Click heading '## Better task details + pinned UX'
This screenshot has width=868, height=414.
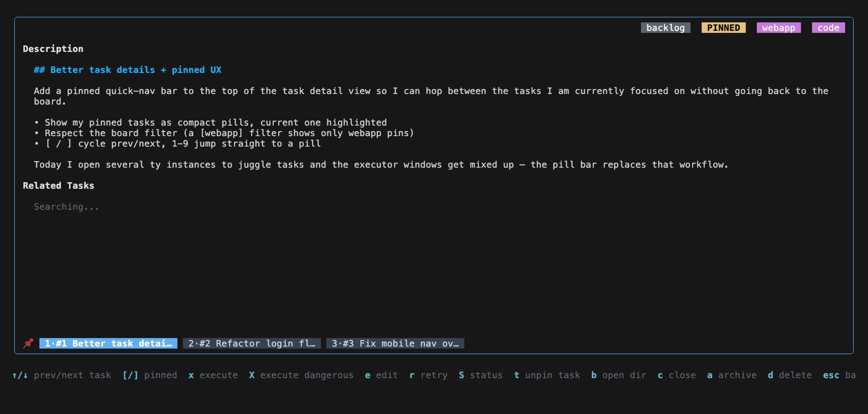[x=128, y=70]
